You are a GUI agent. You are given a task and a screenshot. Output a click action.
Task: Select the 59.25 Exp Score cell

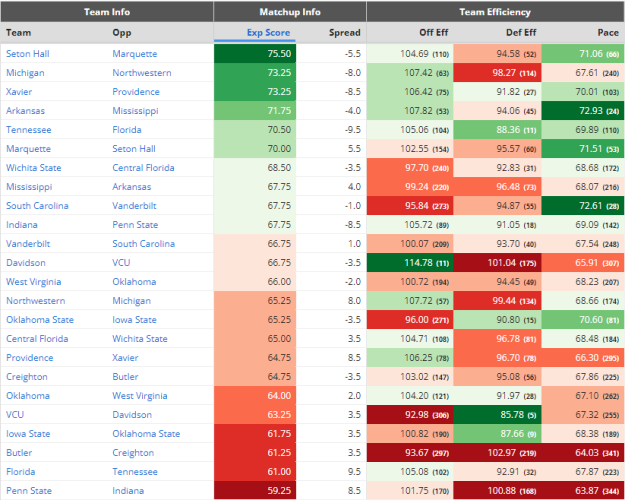(255, 490)
